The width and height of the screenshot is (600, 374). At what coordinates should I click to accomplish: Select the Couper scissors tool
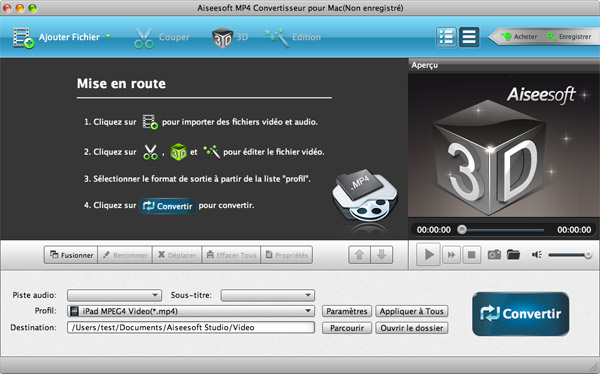tap(144, 38)
